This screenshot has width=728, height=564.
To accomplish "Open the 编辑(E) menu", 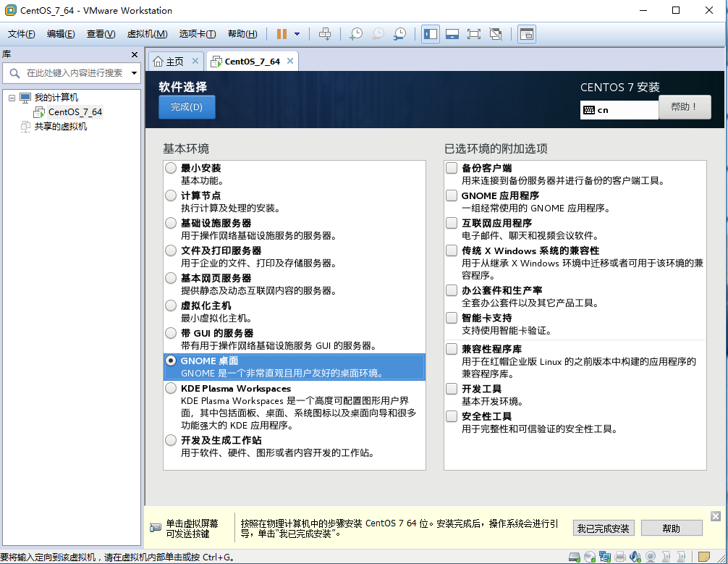I will point(61,34).
